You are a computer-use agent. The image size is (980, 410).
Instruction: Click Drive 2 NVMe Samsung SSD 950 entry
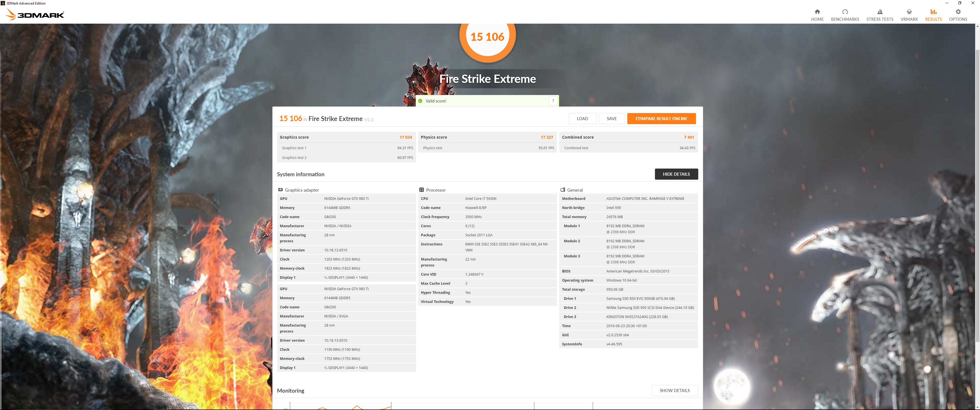(650, 308)
